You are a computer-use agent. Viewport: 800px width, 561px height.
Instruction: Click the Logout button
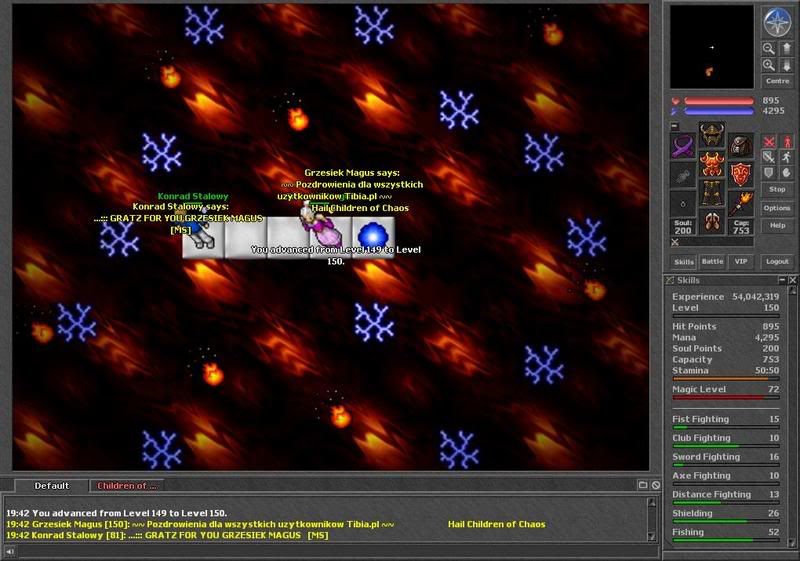777,261
